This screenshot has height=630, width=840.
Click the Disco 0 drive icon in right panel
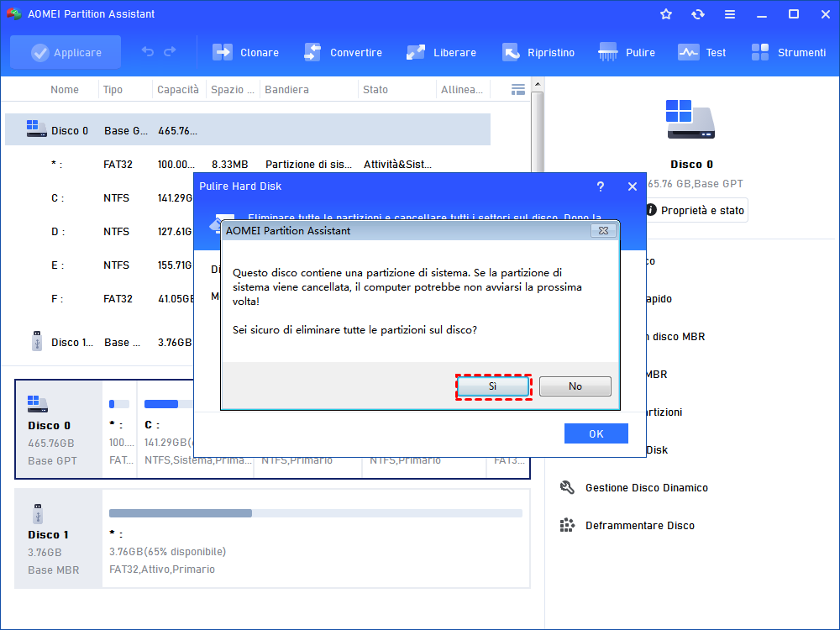tap(690, 119)
